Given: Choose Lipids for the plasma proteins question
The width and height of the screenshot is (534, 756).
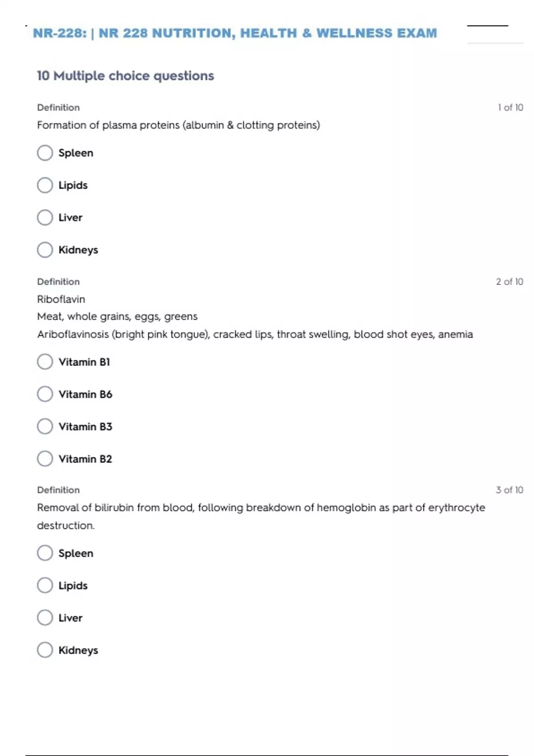Looking at the screenshot, I should click(x=45, y=185).
